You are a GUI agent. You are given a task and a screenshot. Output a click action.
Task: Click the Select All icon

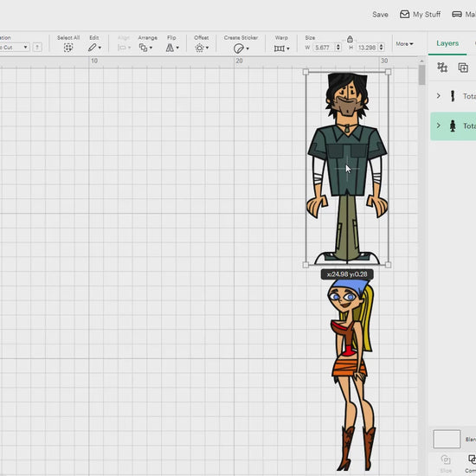point(68,48)
